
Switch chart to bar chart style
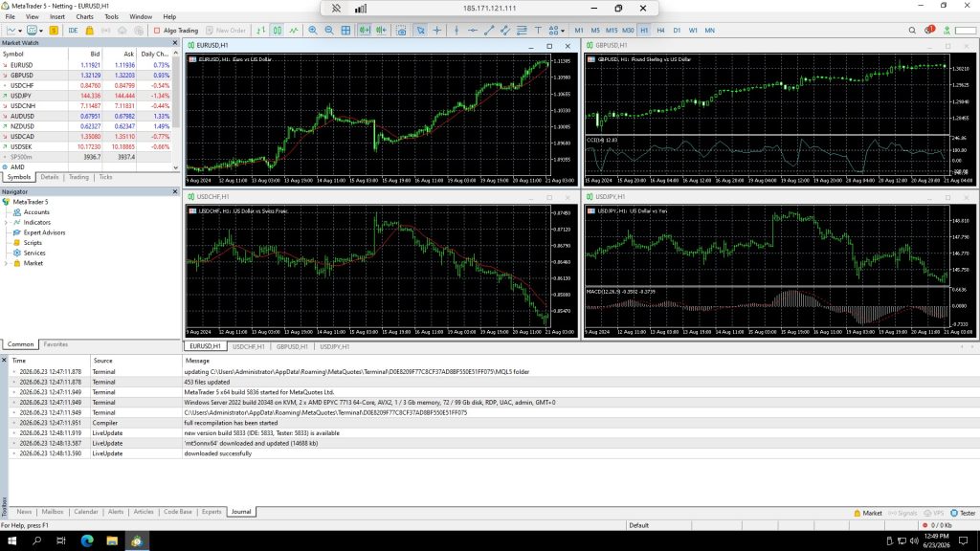260,30
